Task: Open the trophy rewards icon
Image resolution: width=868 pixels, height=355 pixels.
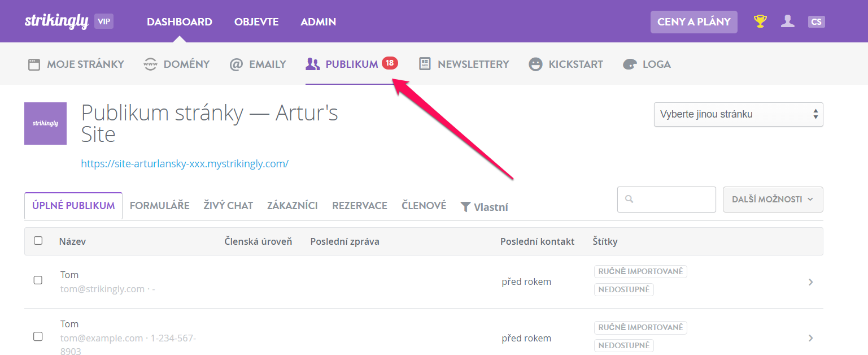Action: 761,21
